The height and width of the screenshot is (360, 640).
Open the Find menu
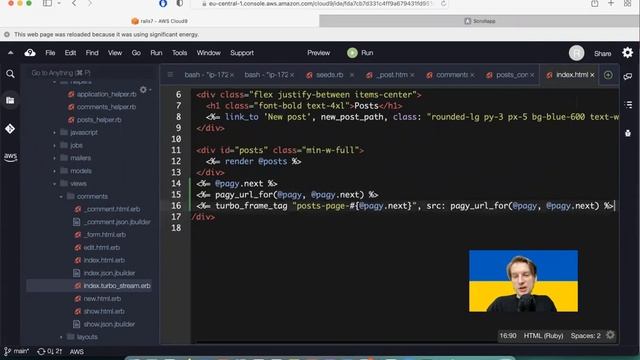coord(92,53)
